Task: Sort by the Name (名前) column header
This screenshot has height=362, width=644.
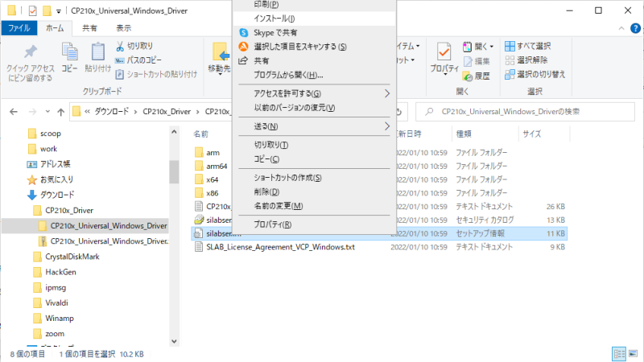Action: tap(200, 134)
